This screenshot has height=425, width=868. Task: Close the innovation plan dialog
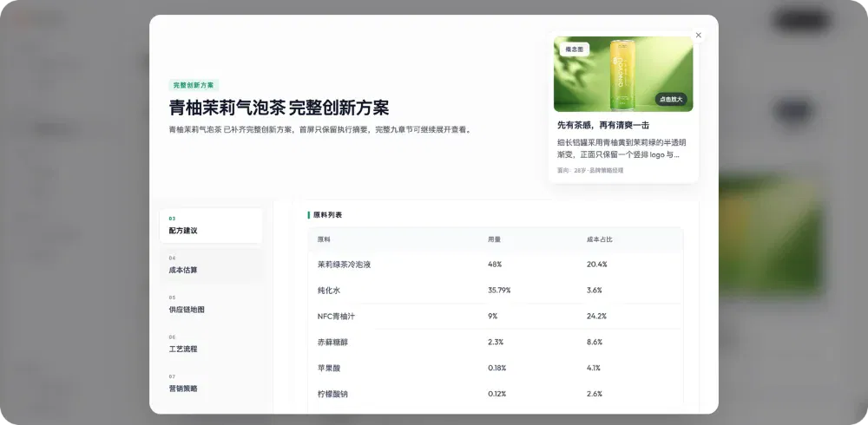pos(698,36)
